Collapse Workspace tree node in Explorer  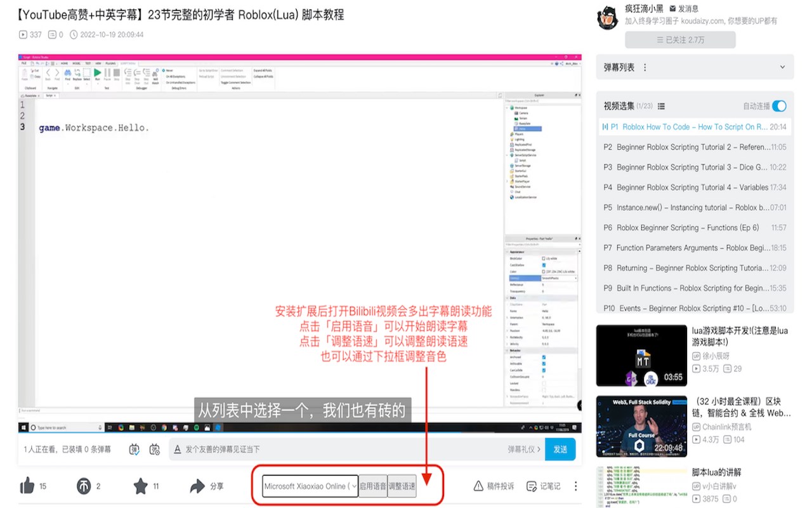click(507, 108)
